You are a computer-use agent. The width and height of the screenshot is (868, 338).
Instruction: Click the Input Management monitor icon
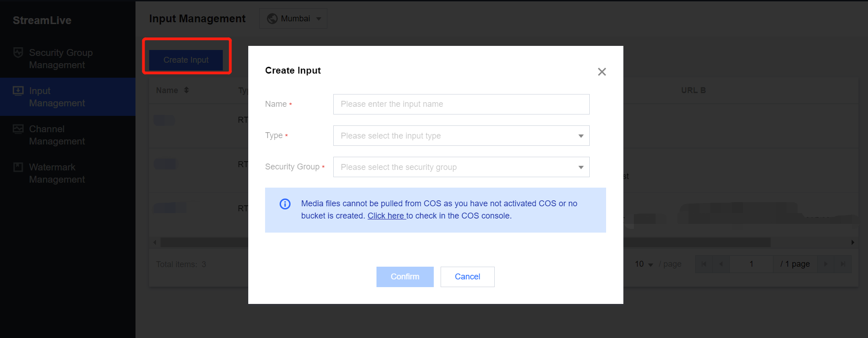(x=18, y=91)
